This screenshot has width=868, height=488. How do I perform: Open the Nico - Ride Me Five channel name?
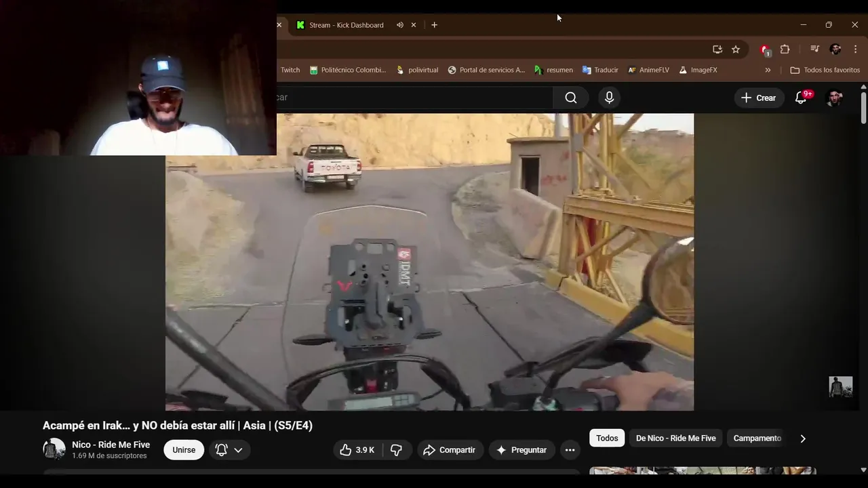point(111,445)
